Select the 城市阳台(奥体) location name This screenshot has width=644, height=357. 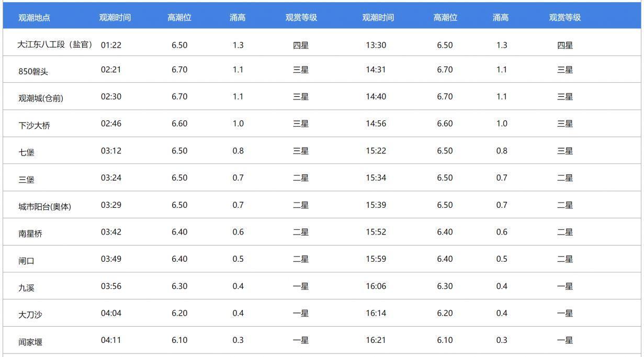(x=44, y=207)
